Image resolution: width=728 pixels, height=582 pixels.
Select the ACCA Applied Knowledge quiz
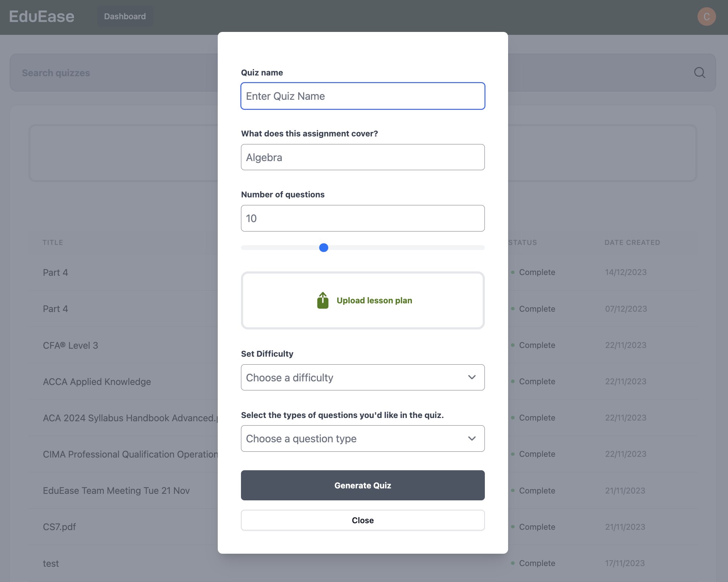97,382
